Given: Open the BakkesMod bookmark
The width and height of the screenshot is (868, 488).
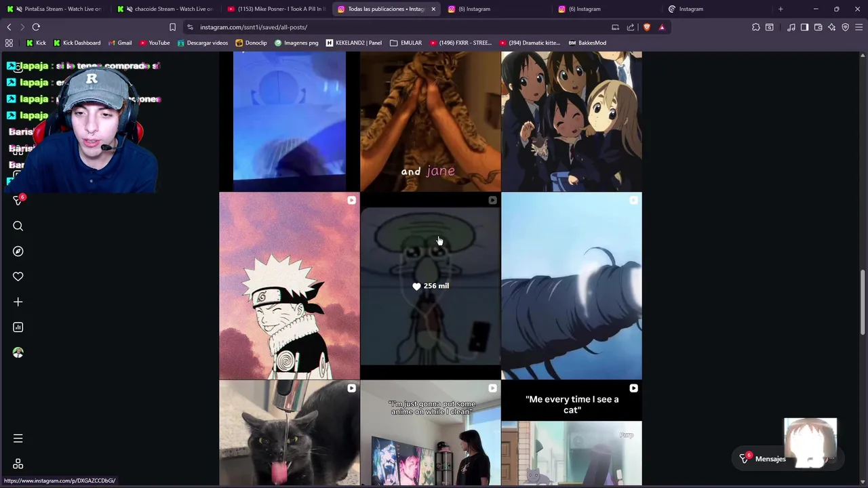Looking at the screenshot, I should [x=587, y=43].
